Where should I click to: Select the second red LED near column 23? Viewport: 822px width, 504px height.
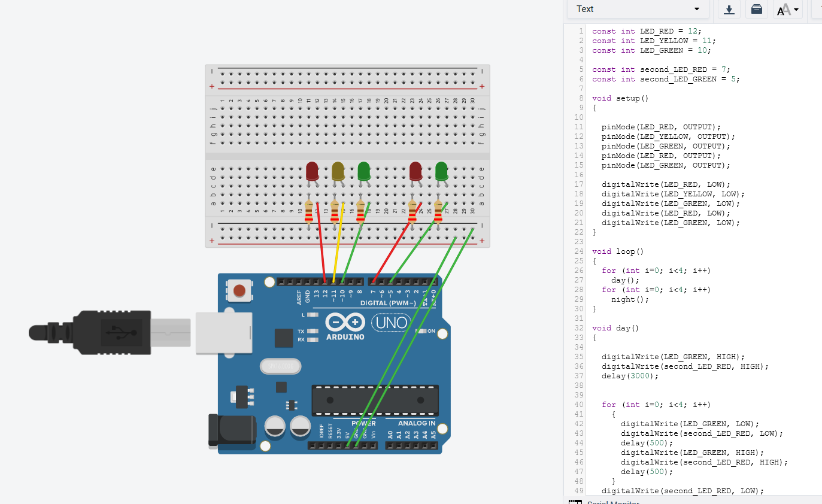tap(415, 171)
